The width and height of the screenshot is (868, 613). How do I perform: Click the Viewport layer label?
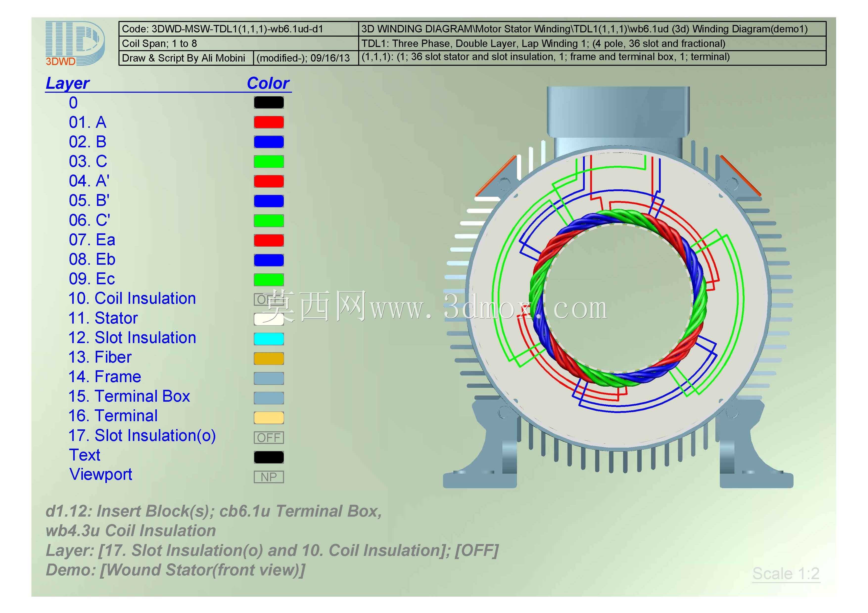101,475
